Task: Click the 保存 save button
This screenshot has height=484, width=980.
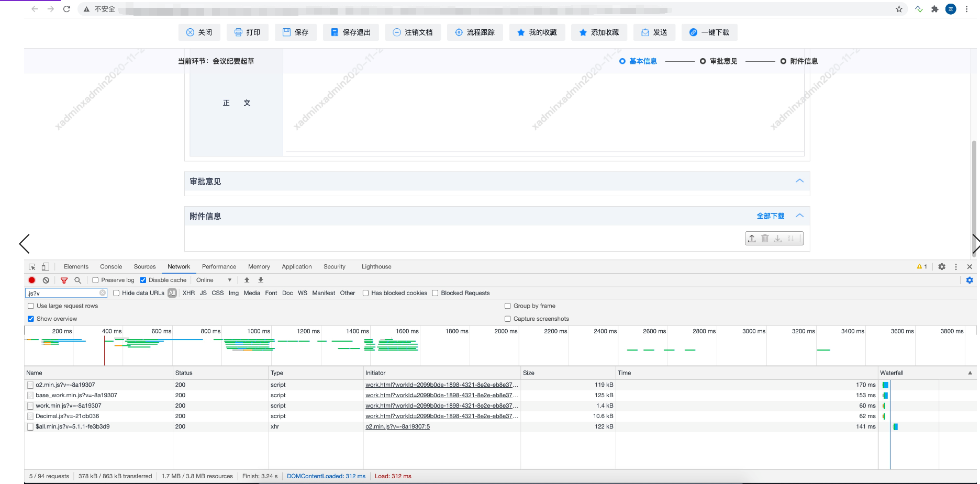Action: pyautogui.click(x=295, y=32)
